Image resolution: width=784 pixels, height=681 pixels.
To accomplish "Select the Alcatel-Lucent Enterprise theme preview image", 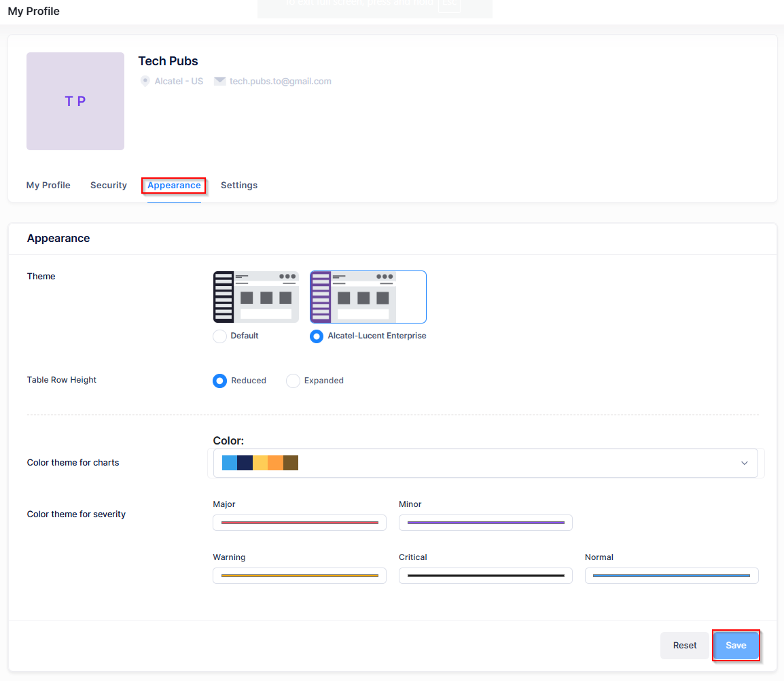I will point(368,296).
